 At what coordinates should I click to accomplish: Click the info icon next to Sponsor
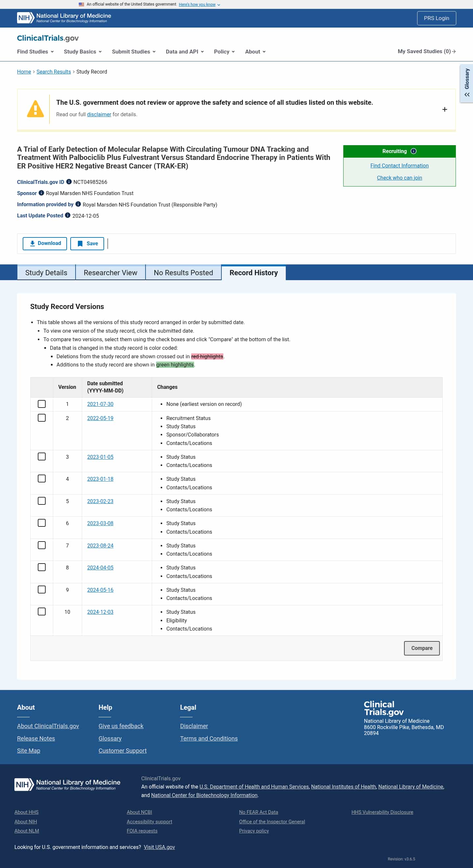(41, 193)
